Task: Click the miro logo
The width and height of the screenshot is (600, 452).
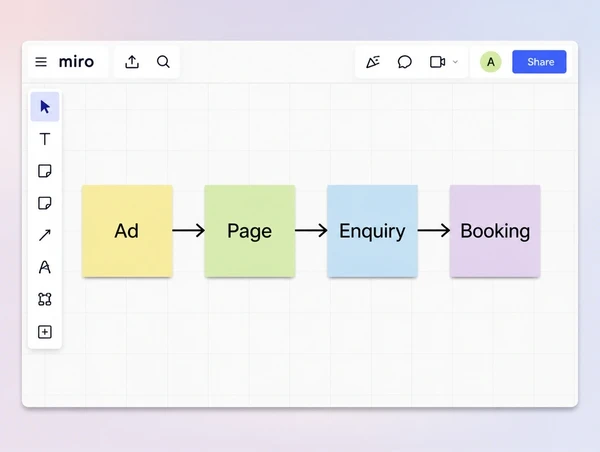Action: tap(76, 62)
